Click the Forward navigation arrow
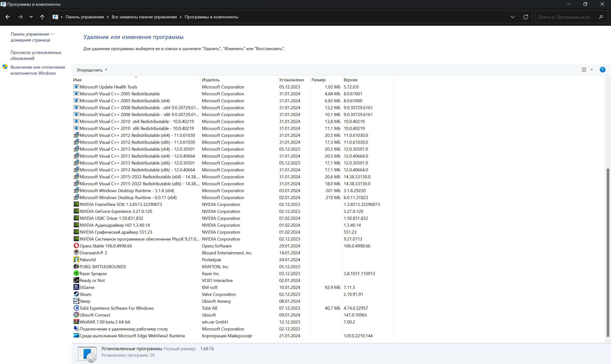This screenshot has width=611, height=364. 20,17
